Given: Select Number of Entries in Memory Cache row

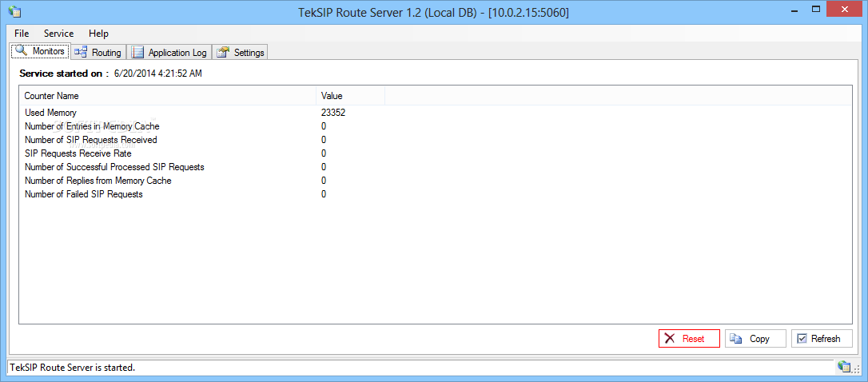Looking at the screenshot, I should (x=435, y=126).
